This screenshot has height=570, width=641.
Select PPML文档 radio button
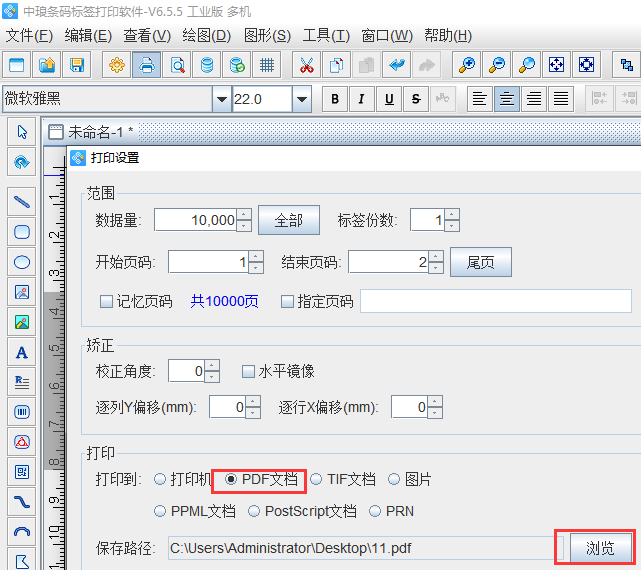(x=159, y=511)
